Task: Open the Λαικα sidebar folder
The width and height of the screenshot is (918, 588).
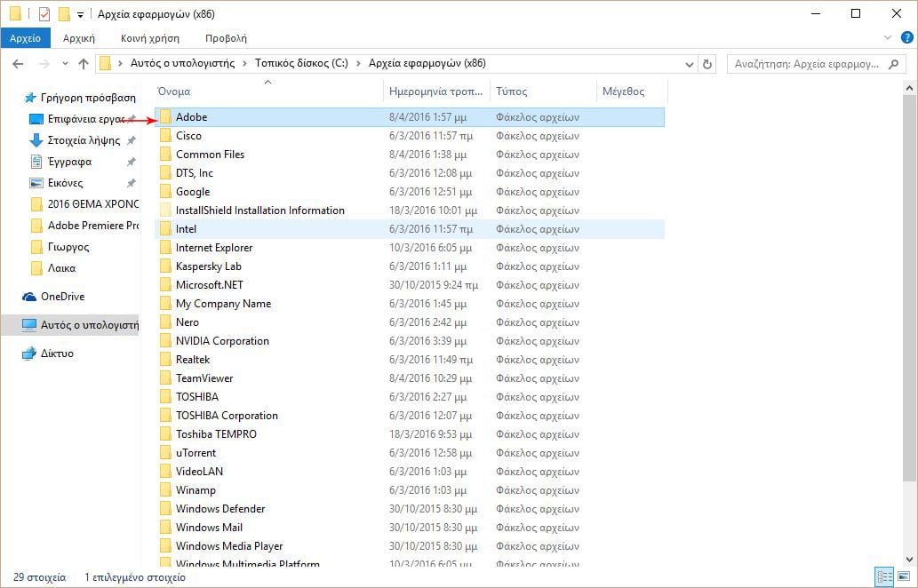Action: (53, 268)
